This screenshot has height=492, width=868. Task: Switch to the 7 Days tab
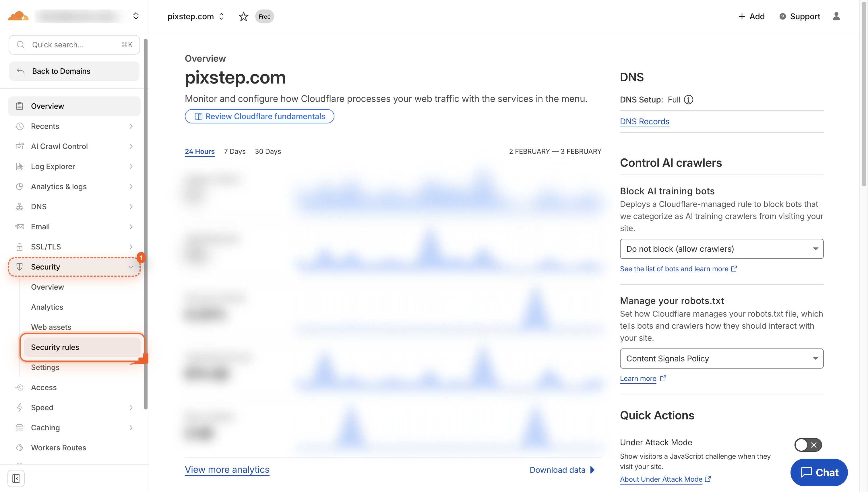[x=234, y=151]
